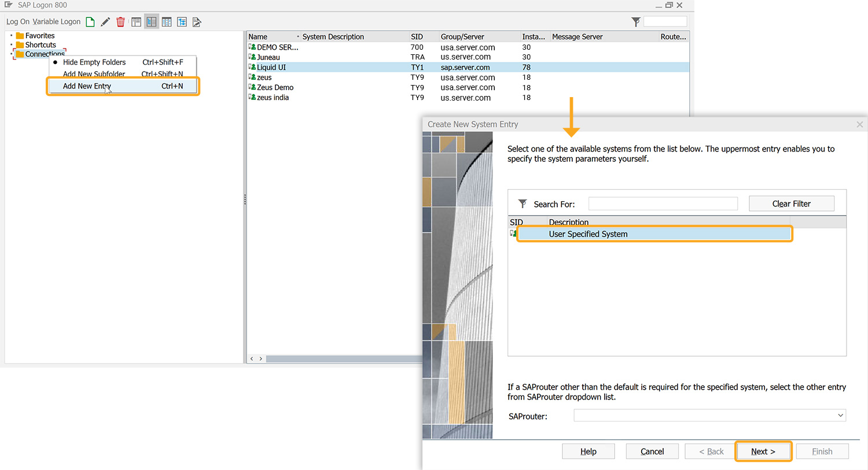Choose Add New Subfolder from context menu
The image size is (868, 470).
[123, 74]
